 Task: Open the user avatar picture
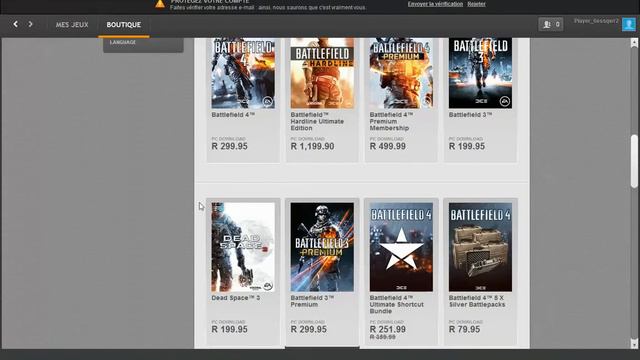coord(629,24)
